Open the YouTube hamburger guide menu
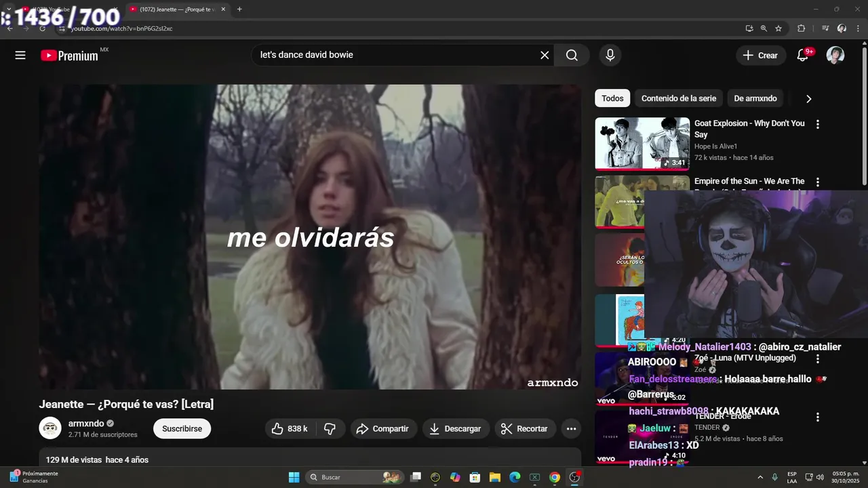Image resolution: width=868 pixels, height=488 pixels. click(20, 56)
